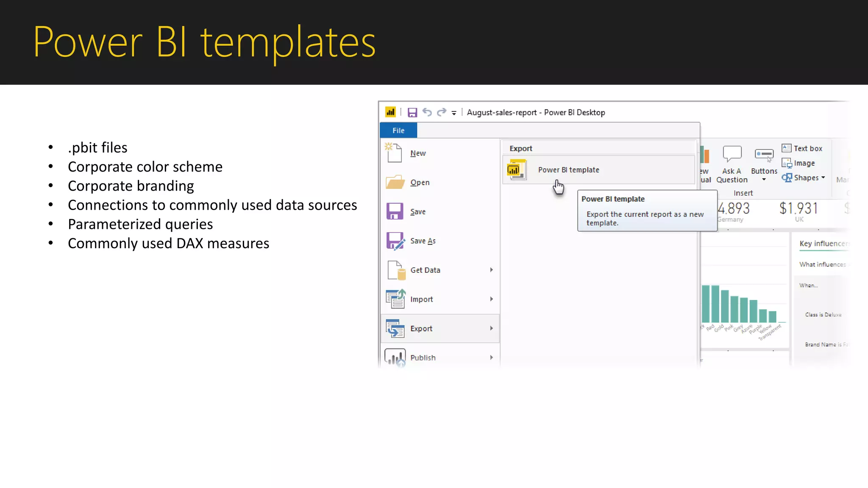Click the Image icon in ribbon
868x488 pixels.
(787, 163)
